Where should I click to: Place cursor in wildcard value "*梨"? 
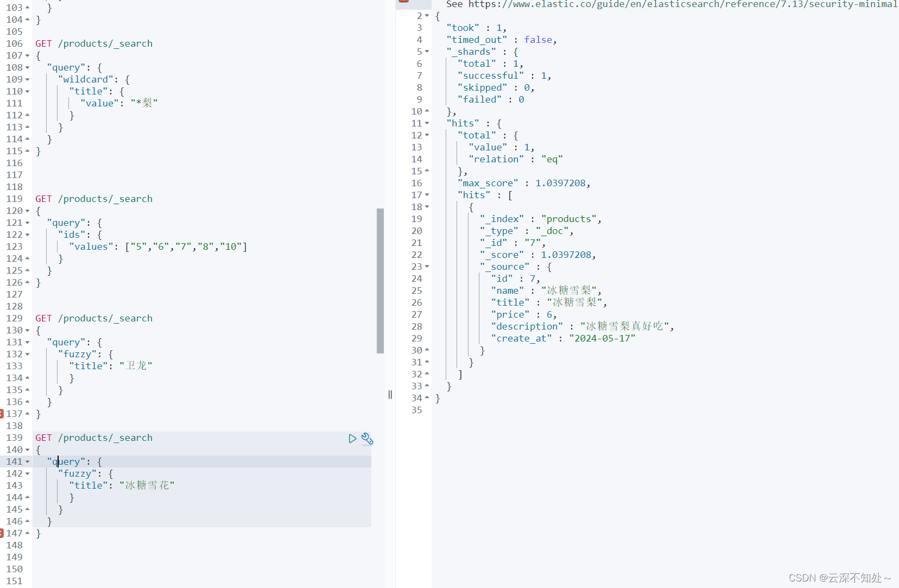pyautogui.click(x=144, y=103)
